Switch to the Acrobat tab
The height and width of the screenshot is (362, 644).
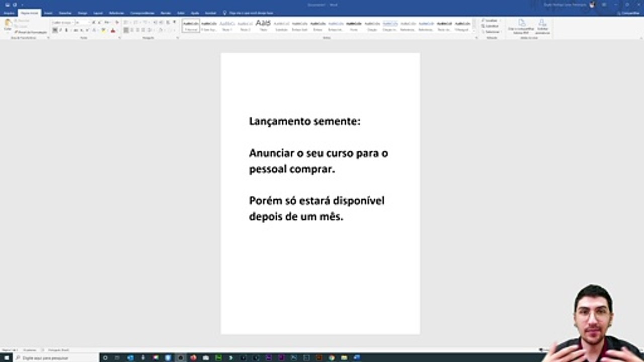coord(210,13)
